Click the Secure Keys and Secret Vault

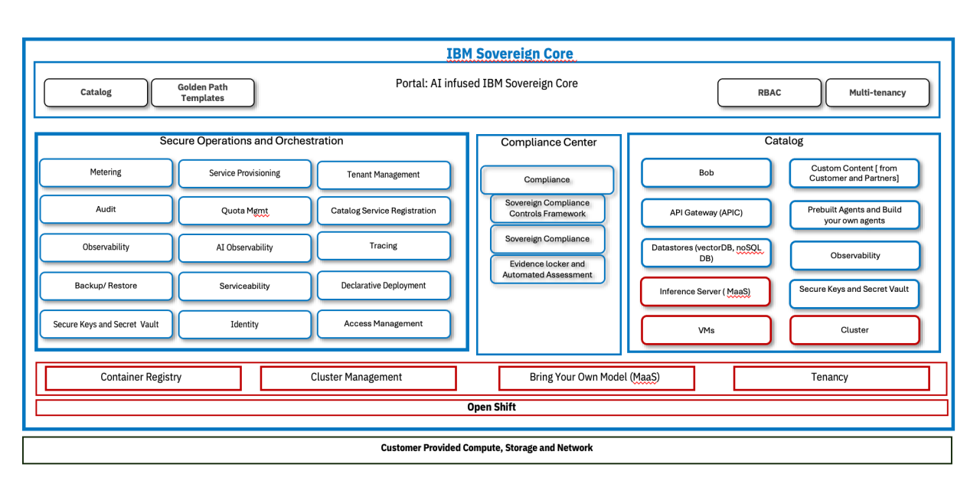[106, 324]
